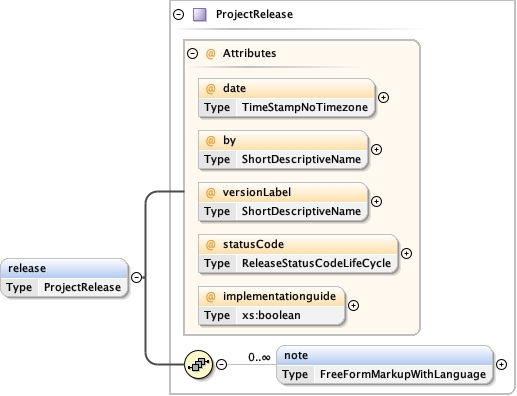
Task: Collapse the sequence compositor branch
Action: 221,364
